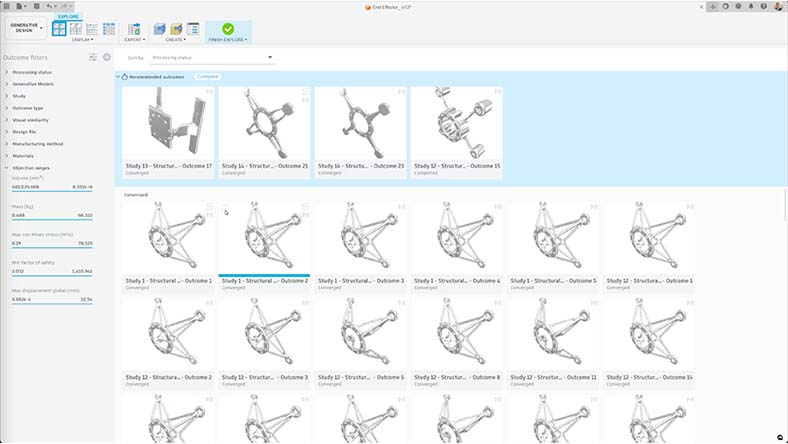Toggle compare box on Study 13 Outcome 17
Image resolution: width=788 pixels, height=444 pixels.
coord(210,91)
